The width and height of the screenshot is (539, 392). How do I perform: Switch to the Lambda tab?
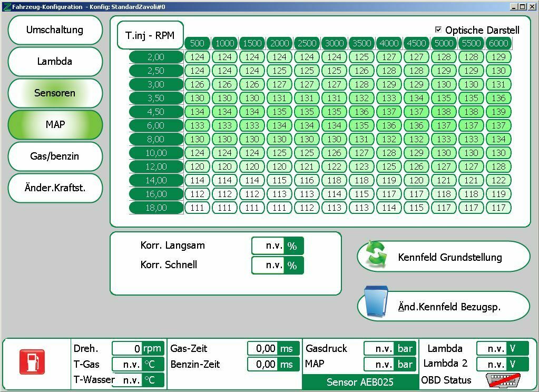(55, 62)
